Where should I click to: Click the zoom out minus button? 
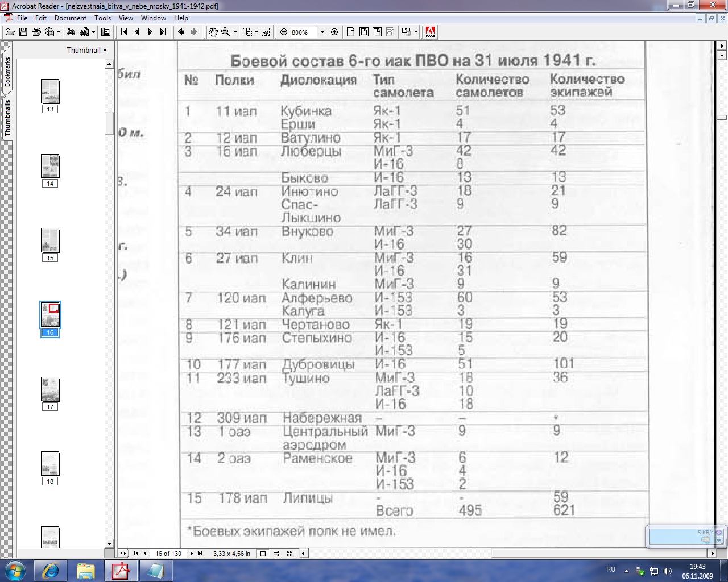pos(284,32)
